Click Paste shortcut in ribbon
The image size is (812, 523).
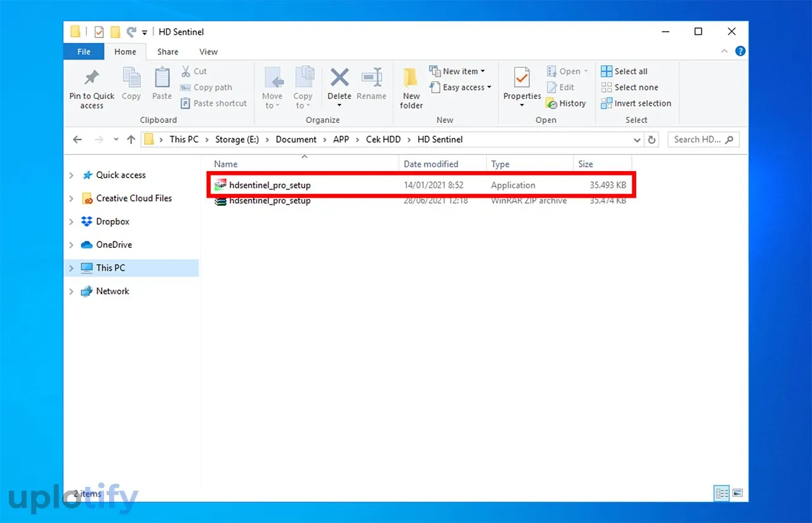pos(214,103)
